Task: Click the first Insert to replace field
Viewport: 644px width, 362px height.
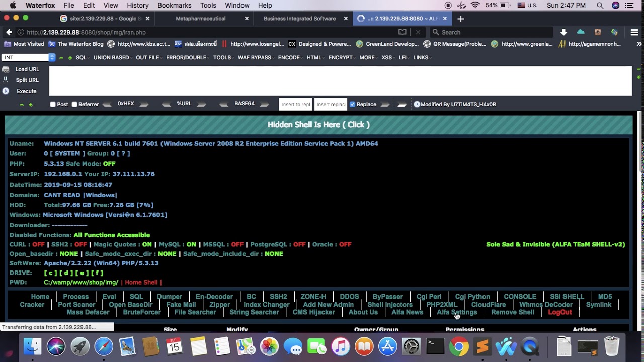Action: [296, 104]
